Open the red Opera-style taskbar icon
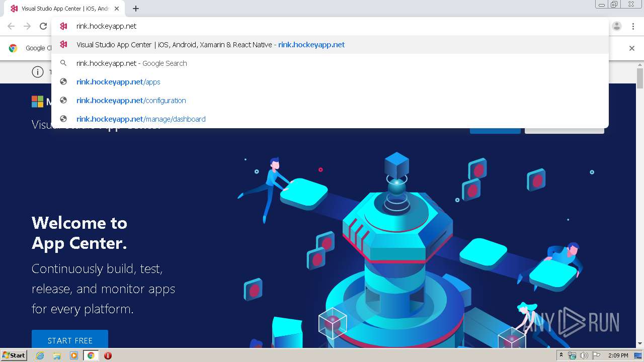 [x=108, y=355]
